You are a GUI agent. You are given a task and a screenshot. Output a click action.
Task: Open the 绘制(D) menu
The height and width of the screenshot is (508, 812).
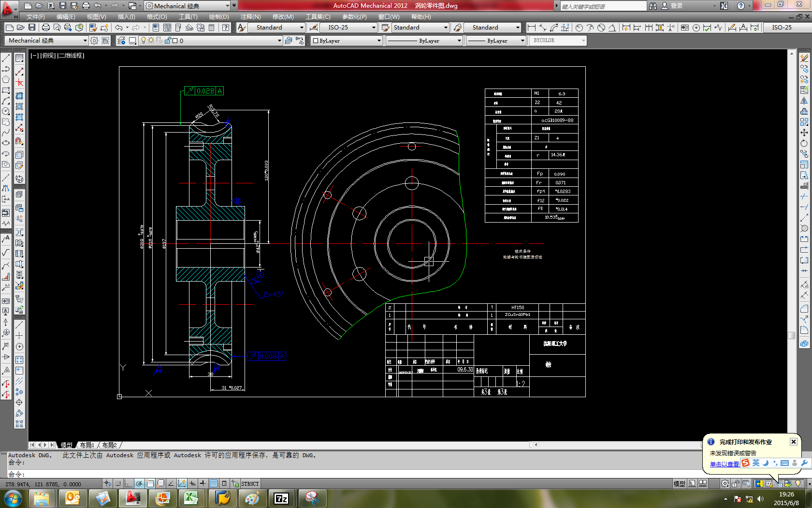coord(218,16)
